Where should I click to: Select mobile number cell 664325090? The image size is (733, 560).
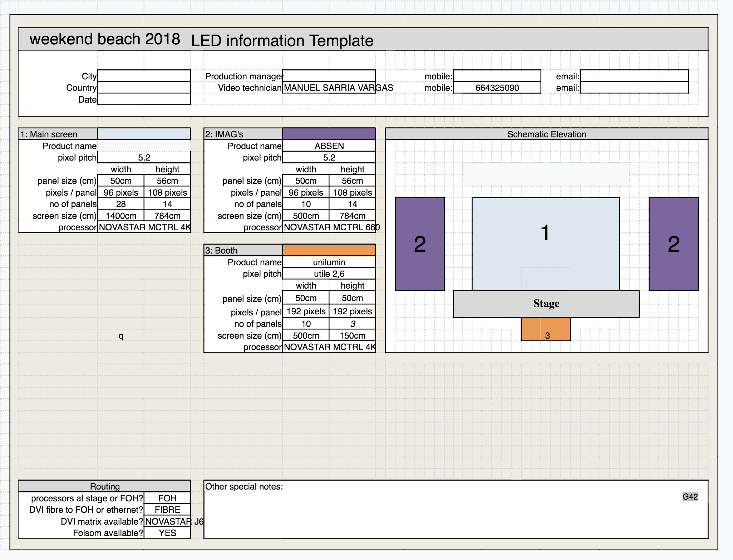click(497, 88)
